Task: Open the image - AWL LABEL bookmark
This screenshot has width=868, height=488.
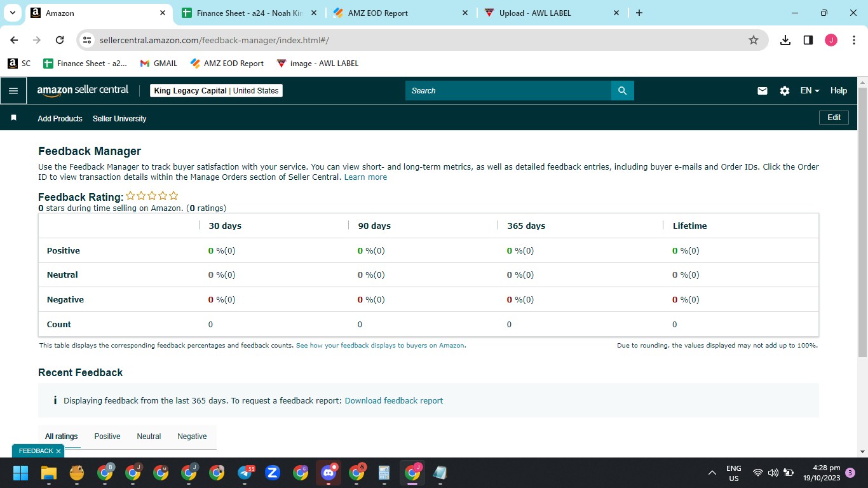Action: tap(318, 64)
